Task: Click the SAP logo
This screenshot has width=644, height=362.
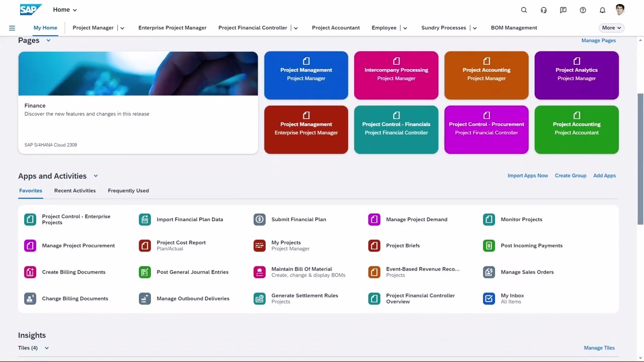Action: click(x=31, y=10)
